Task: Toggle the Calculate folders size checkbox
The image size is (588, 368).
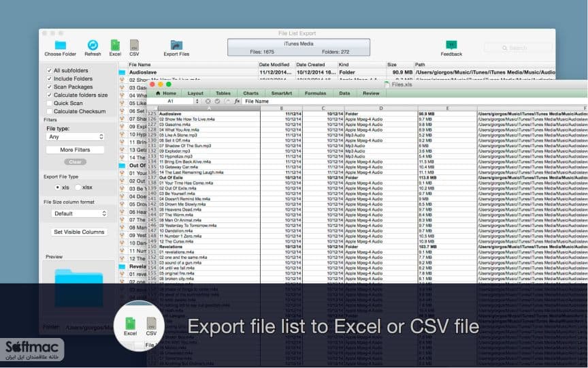Action: pyautogui.click(x=49, y=95)
